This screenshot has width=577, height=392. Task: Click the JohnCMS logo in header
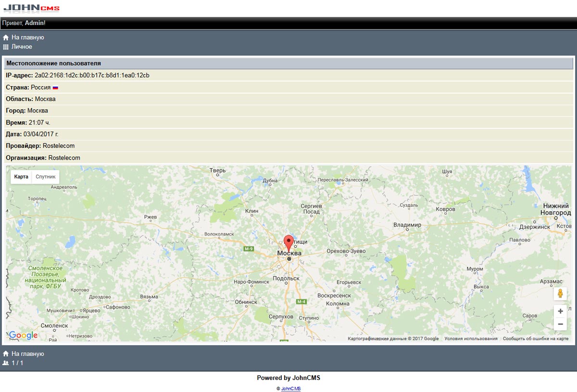tap(32, 8)
